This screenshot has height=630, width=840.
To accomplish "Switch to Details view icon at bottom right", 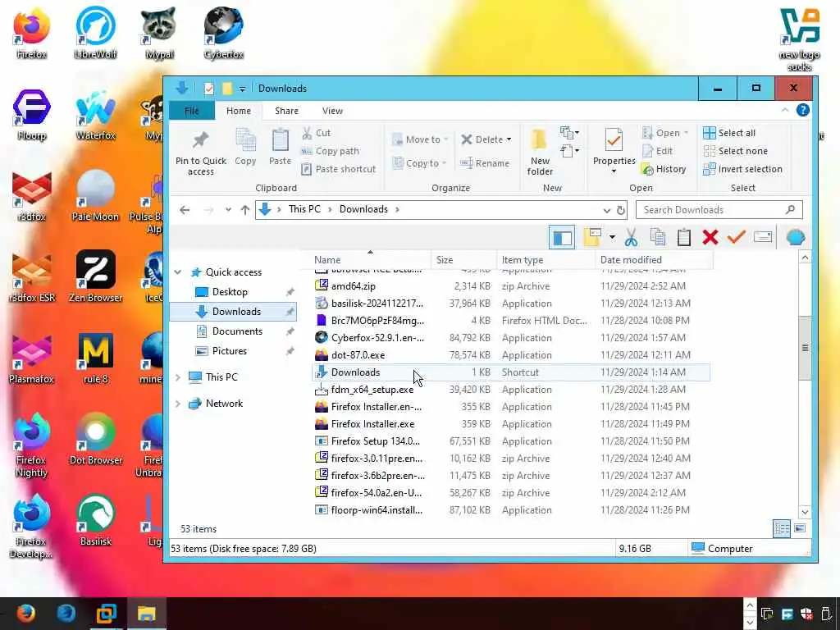I will point(782,528).
